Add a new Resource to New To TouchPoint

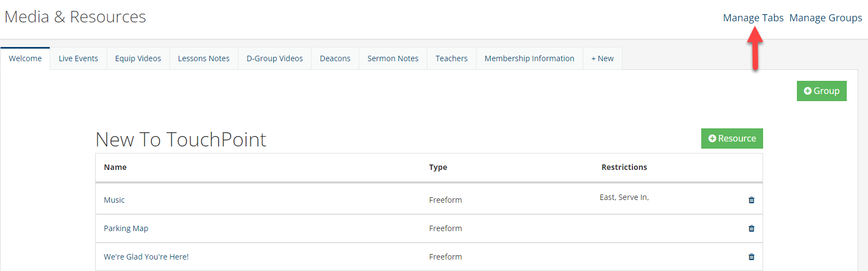coord(732,138)
